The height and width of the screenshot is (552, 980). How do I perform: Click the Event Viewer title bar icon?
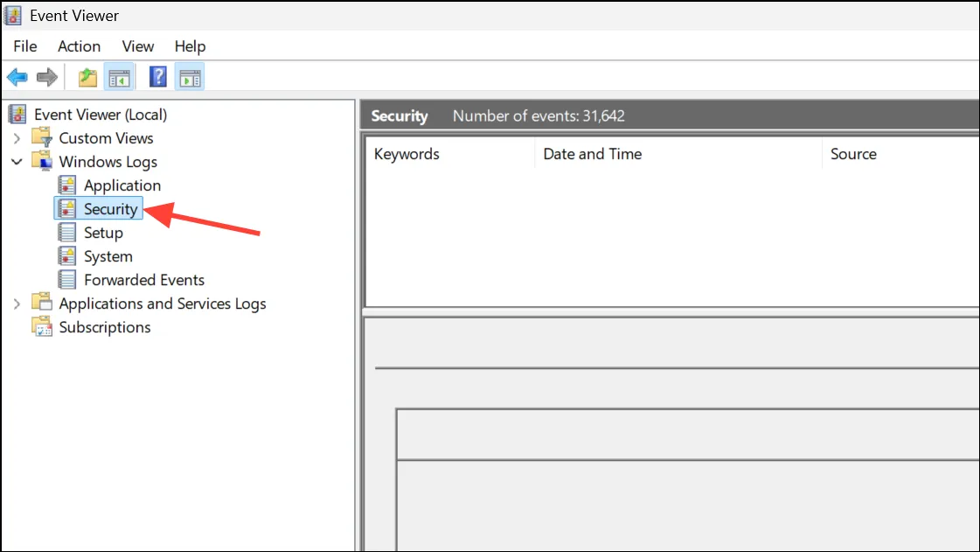point(13,16)
